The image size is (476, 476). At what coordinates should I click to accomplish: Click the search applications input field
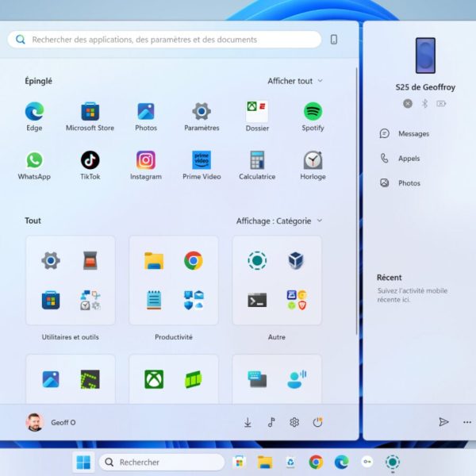point(164,40)
